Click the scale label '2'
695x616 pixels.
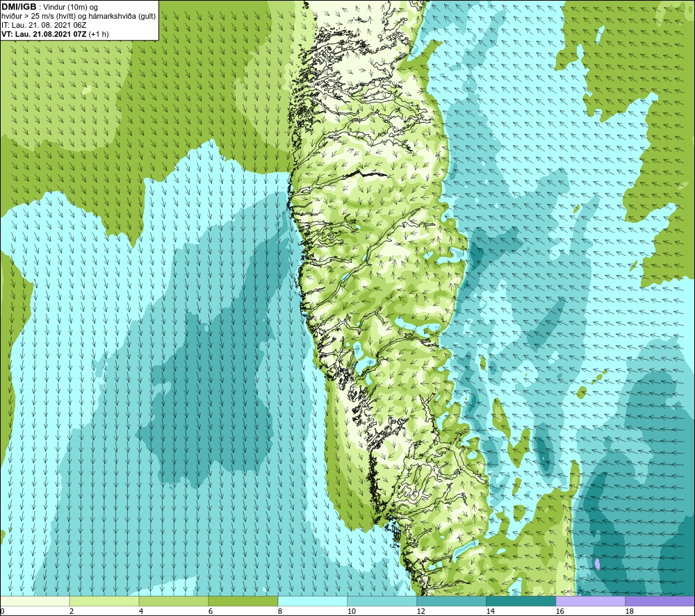click(72, 612)
